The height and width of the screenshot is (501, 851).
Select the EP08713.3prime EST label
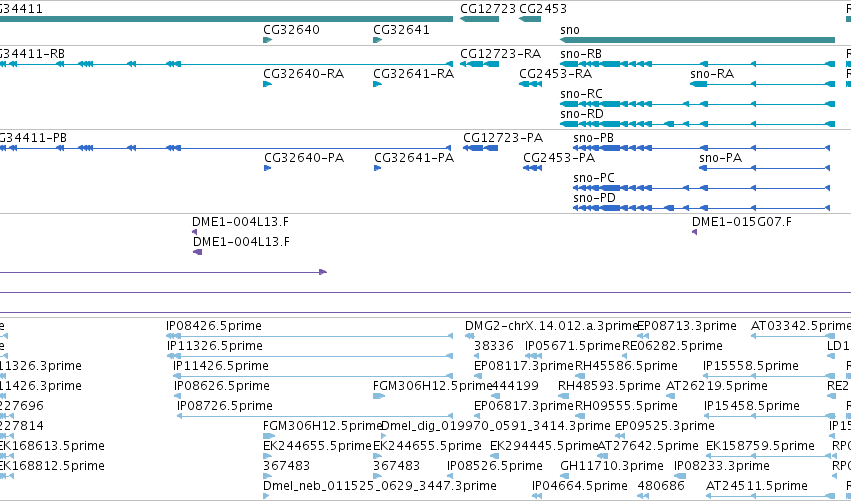click(687, 326)
